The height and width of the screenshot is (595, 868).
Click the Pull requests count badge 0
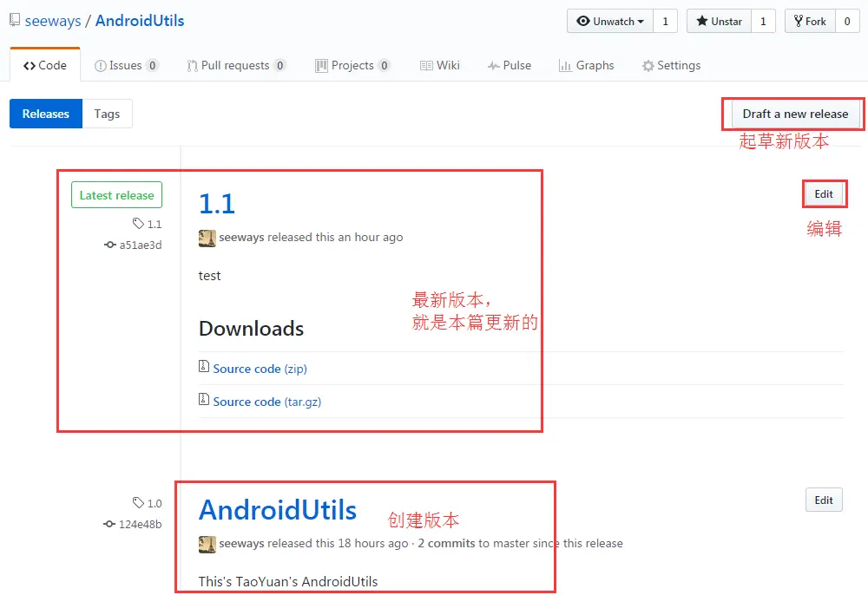click(280, 65)
